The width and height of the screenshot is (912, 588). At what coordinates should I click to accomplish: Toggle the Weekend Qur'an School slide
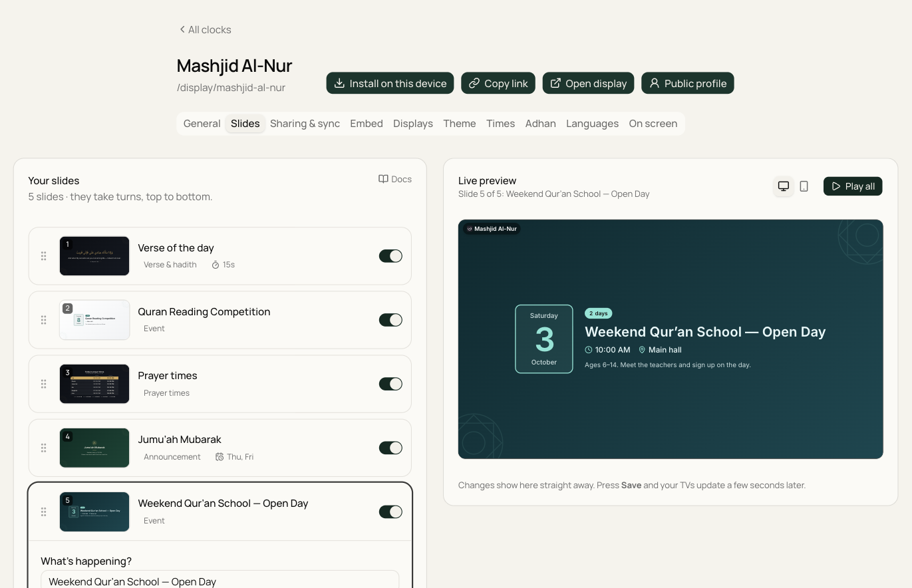tap(390, 512)
